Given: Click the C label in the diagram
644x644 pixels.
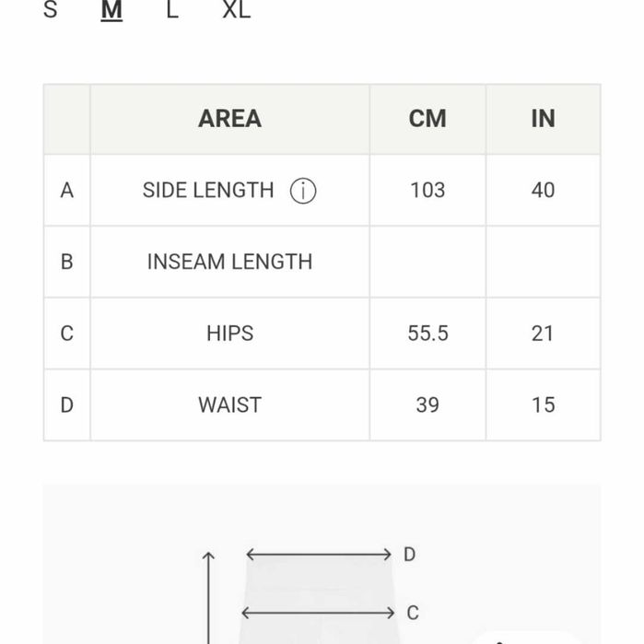Looking at the screenshot, I should (x=412, y=613).
